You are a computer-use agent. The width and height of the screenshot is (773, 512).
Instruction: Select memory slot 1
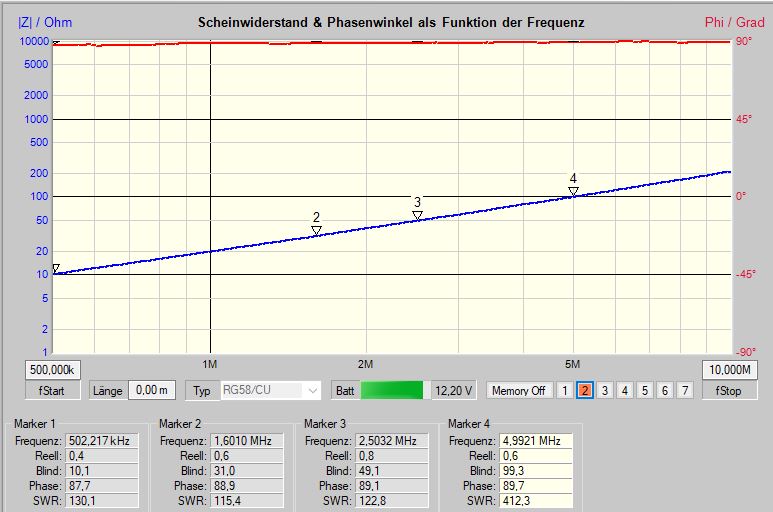click(565, 391)
